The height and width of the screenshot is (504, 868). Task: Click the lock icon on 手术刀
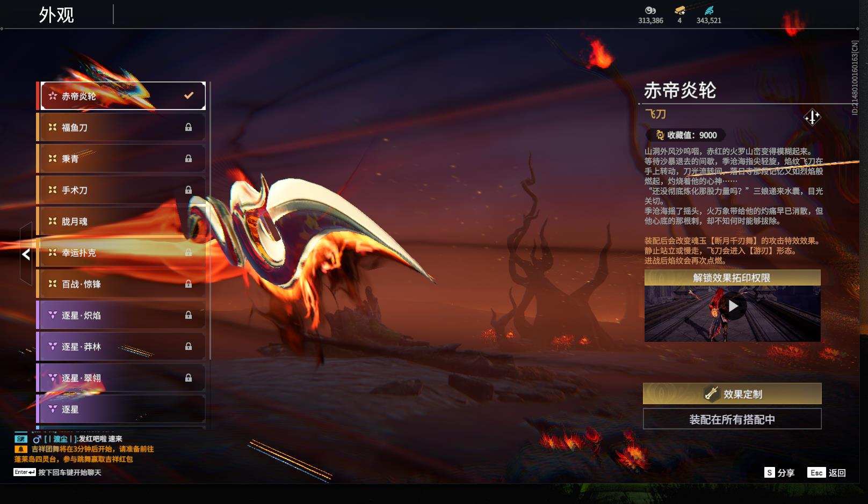click(x=189, y=190)
